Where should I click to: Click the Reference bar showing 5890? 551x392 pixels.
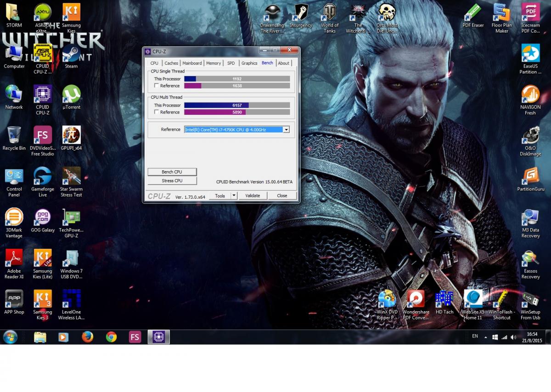237,112
